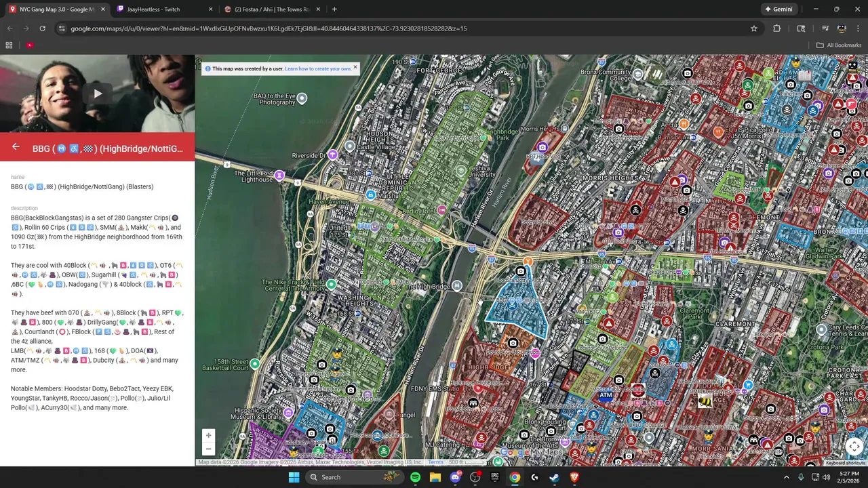
Task: Open Logitech G HUB from the taskbar
Action: (x=534, y=477)
